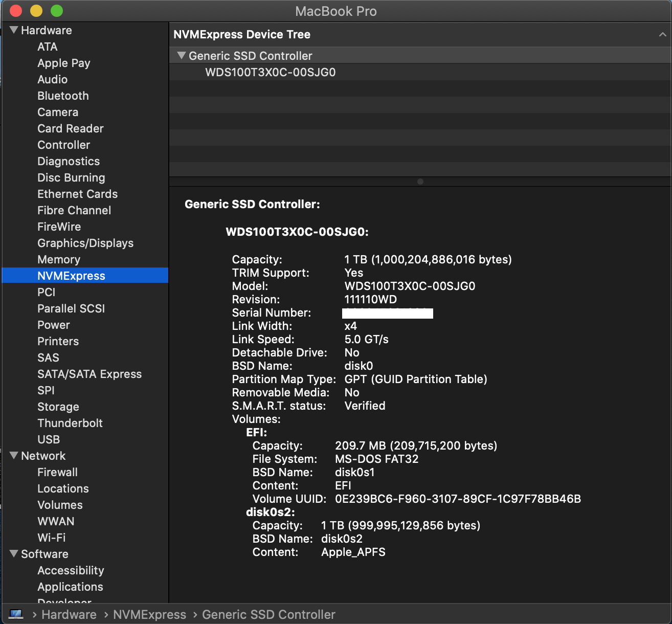The width and height of the screenshot is (672, 624).
Task: Select the Generic SSD Controller tree row
Action: coord(420,56)
